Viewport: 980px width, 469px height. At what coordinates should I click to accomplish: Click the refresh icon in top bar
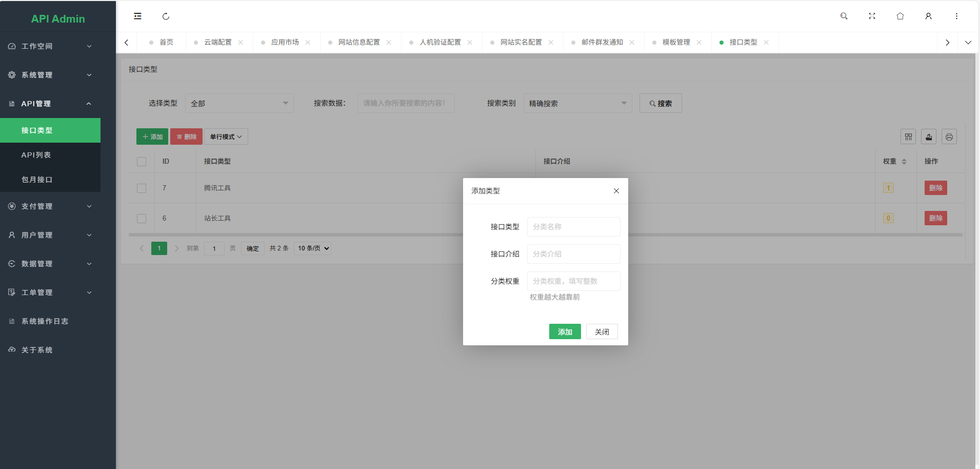click(166, 16)
